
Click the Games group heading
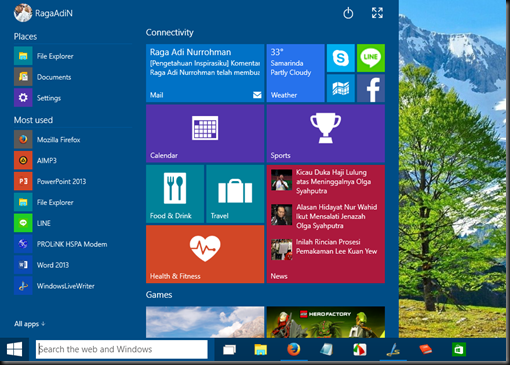[159, 295]
